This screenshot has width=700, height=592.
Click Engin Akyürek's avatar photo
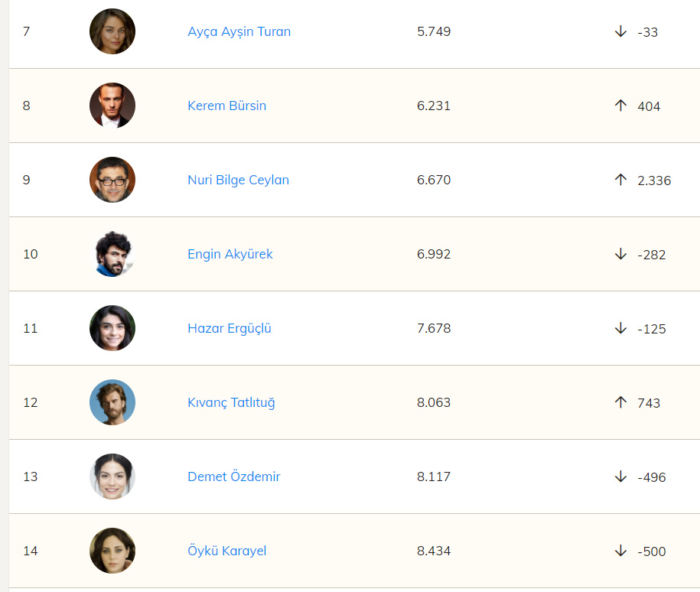click(112, 254)
